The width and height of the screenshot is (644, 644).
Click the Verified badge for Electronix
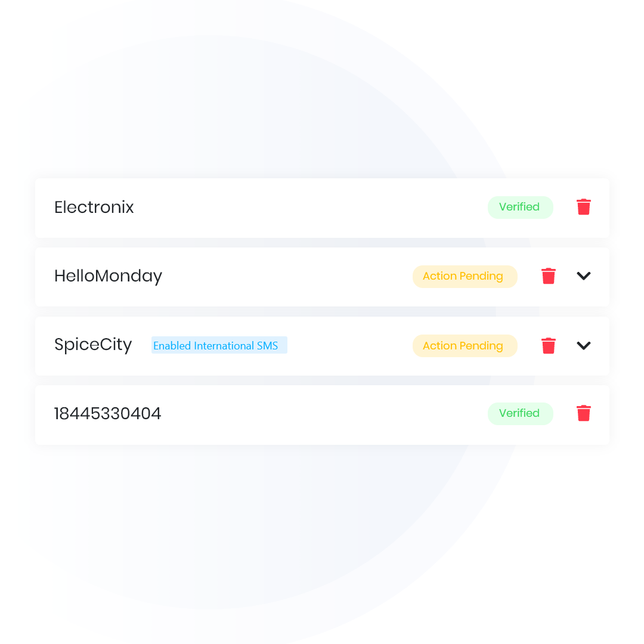click(x=520, y=207)
